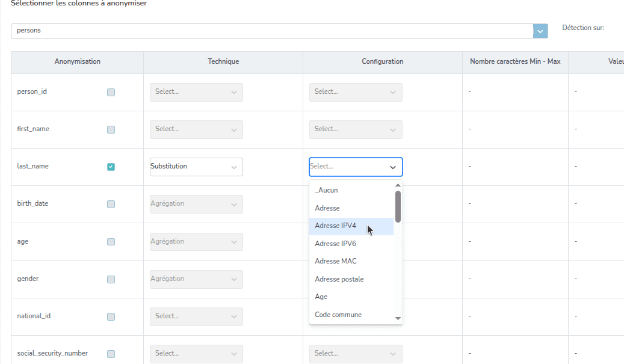This screenshot has width=624, height=364.
Task: Tick the birth_date checkbox
Action: tap(111, 204)
